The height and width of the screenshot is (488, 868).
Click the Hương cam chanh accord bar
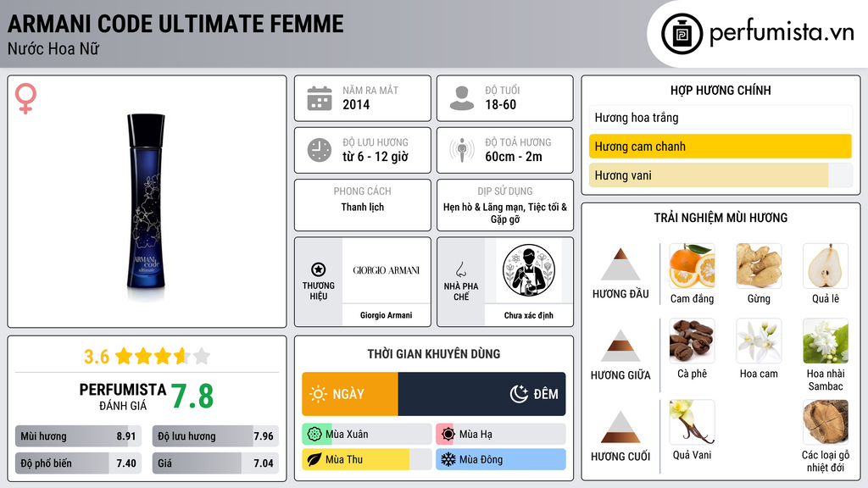[x=721, y=147]
